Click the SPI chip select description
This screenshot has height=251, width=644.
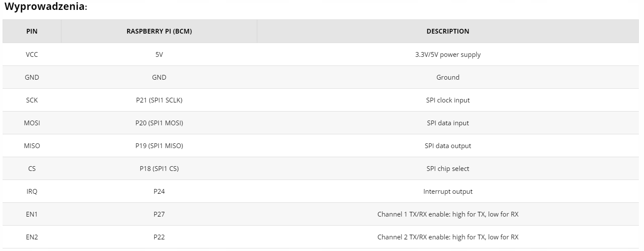[x=448, y=169]
